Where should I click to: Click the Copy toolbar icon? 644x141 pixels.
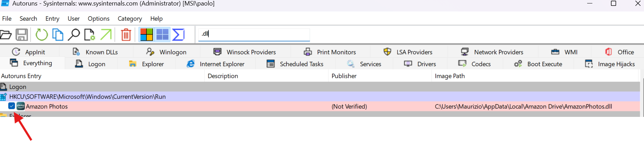[58, 35]
